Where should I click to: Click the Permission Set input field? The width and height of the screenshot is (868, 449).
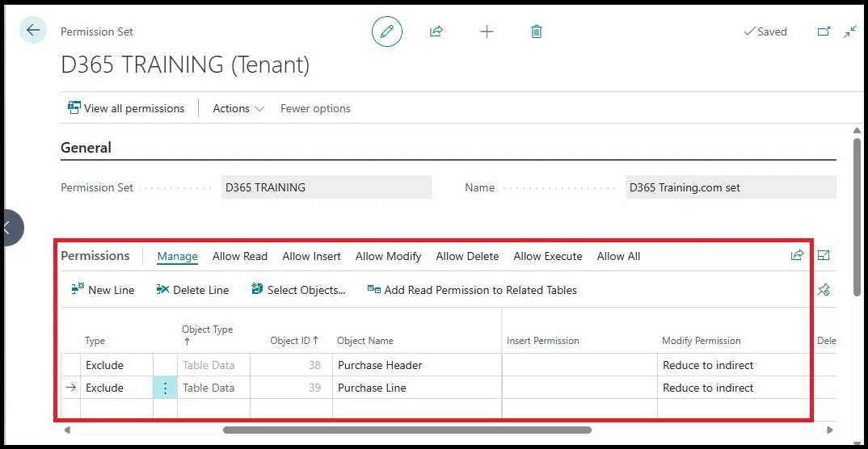(x=327, y=187)
